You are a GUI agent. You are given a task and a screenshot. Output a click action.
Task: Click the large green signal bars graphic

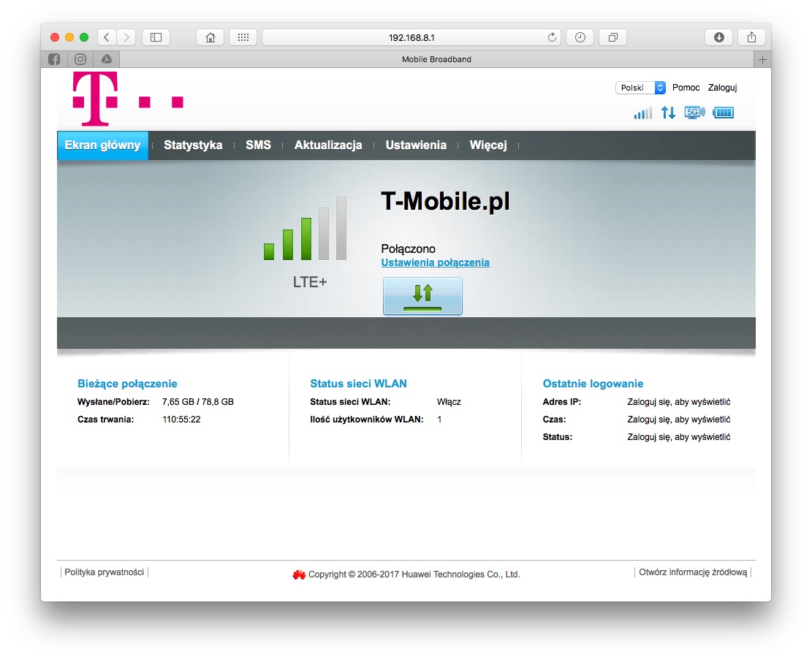305,228
